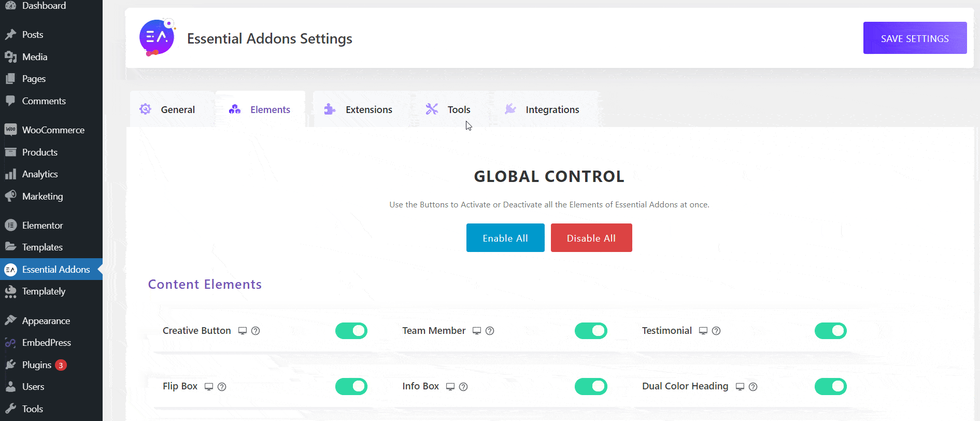Viewport: 980px width, 421px height.
Task: Toggle off the Flip Box element
Action: tap(351, 386)
